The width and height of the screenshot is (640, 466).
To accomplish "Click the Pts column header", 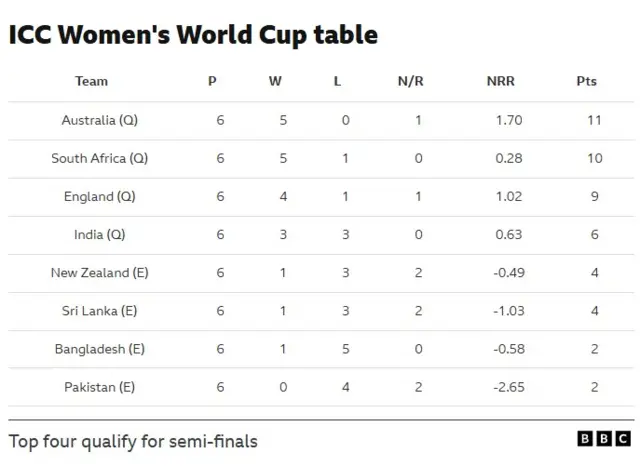I will [587, 81].
